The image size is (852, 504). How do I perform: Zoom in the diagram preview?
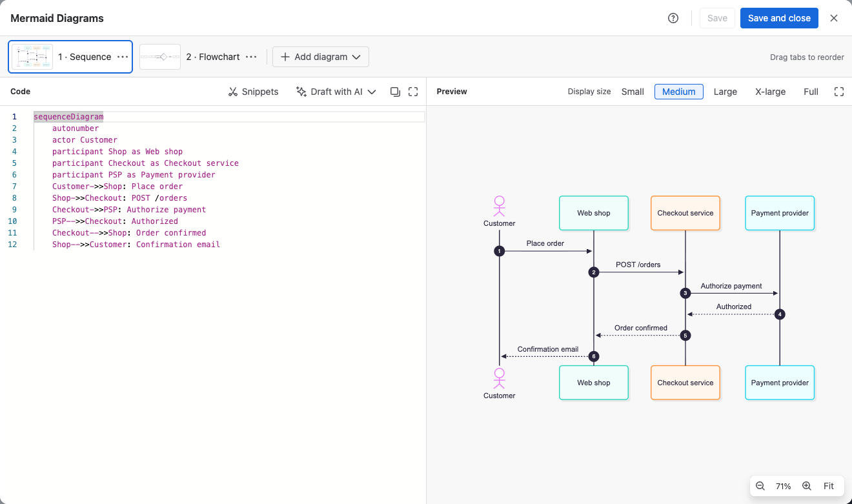click(x=806, y=486)
